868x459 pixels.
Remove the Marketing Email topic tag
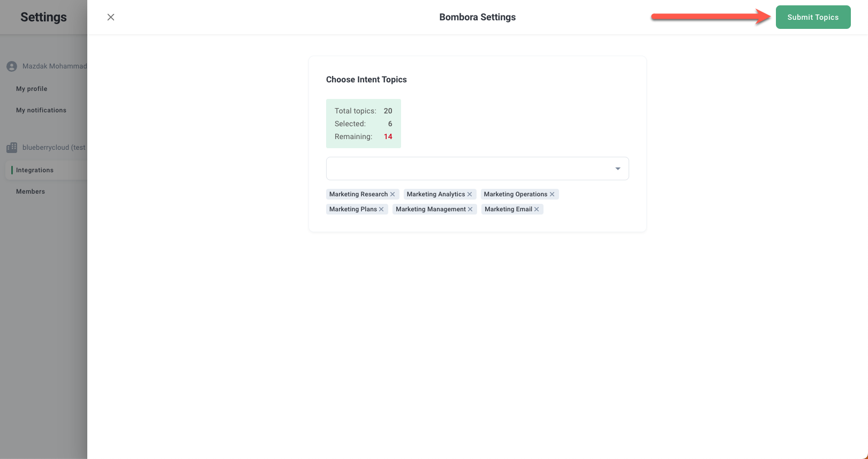click(537, 209)
